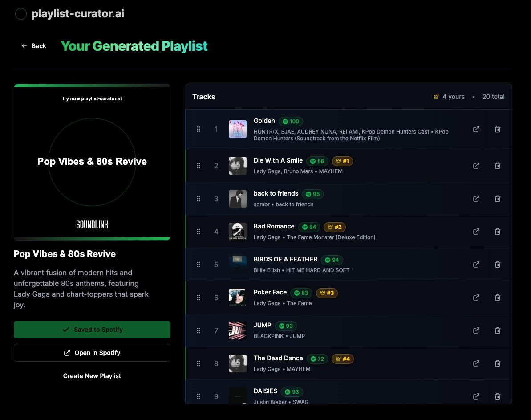This screenshot has height=420, width=531.
Task: Delete "DAISIES" using its trash icon
Action: [497, 396]
